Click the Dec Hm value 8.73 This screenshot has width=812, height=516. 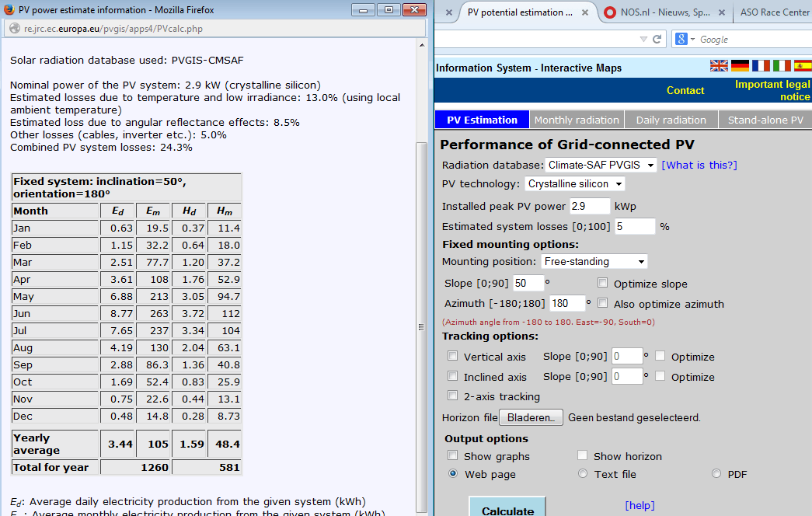(x=228, y=416)
